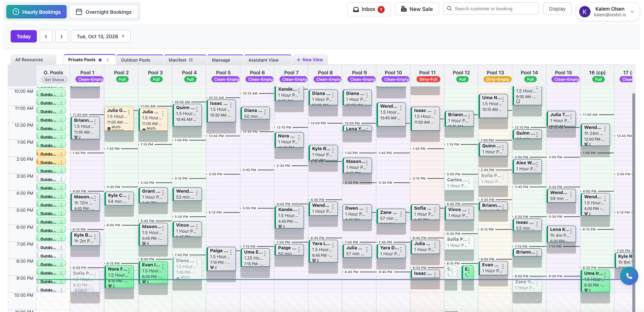Click the K user avatar

pos(584,12)
